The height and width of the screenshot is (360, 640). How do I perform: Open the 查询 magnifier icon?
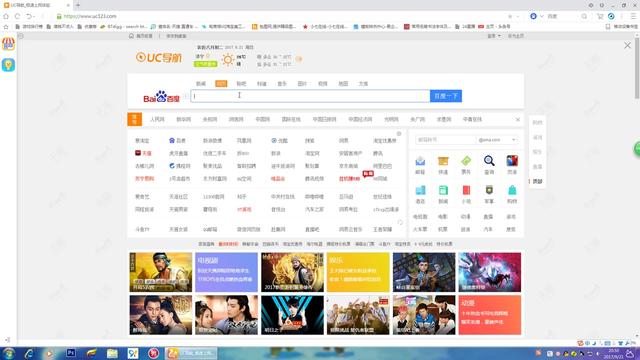[489, 161]
